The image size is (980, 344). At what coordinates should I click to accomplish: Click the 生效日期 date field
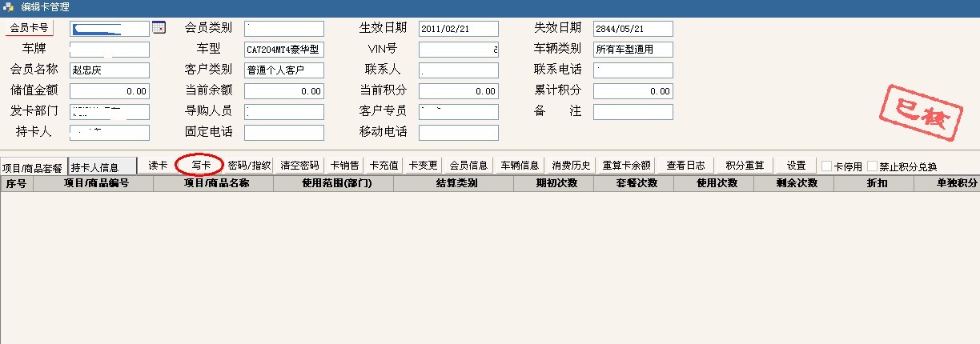coord(458,29)
